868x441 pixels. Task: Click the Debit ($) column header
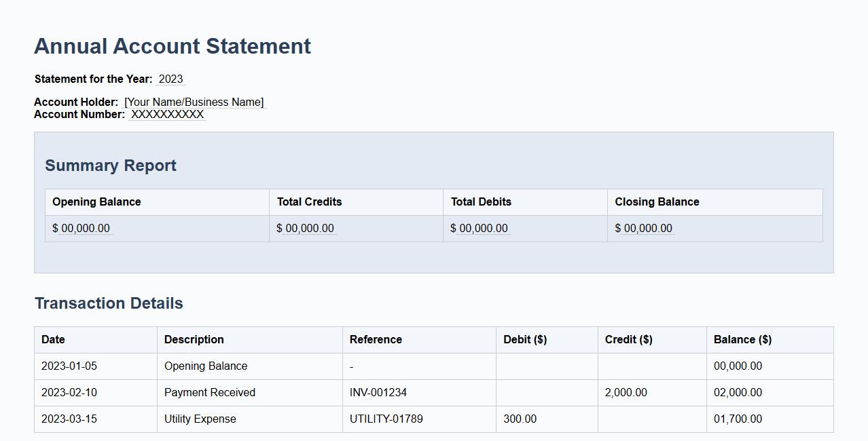pos(525,339)
